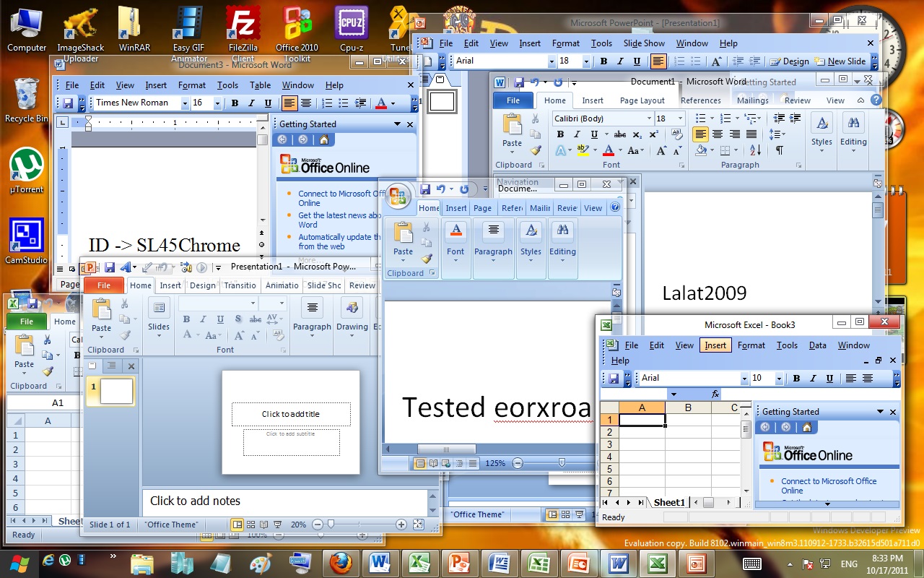The height and width of the screenshot is (578, 924).
Task: Click notes area in PowerPoint 2010
Action: (x=285, y=501)
